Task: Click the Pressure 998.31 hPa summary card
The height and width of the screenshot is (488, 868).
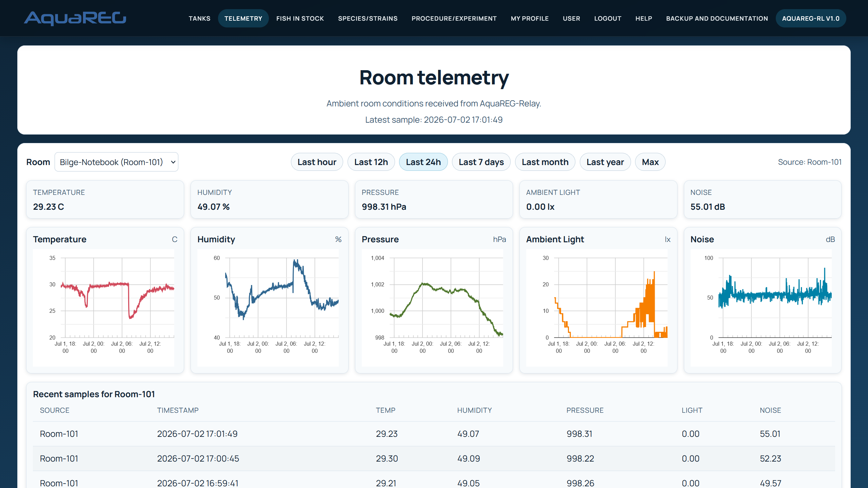Action: 434,199
